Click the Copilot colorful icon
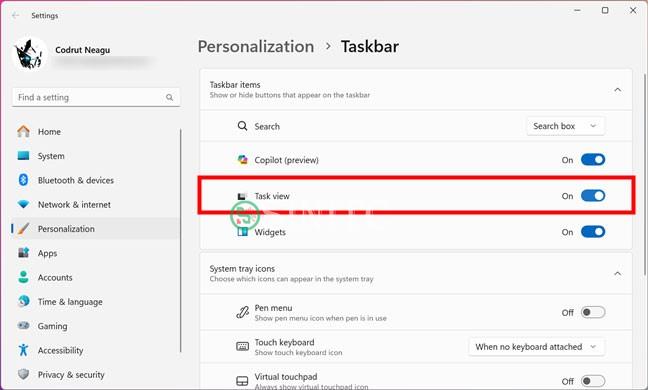 click(x=243, y=159)
